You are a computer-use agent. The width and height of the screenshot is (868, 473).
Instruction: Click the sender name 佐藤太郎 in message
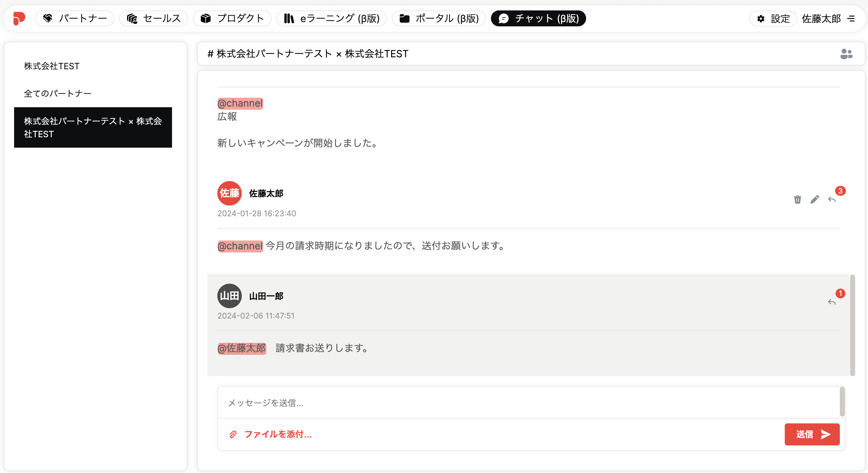[266, 194]
